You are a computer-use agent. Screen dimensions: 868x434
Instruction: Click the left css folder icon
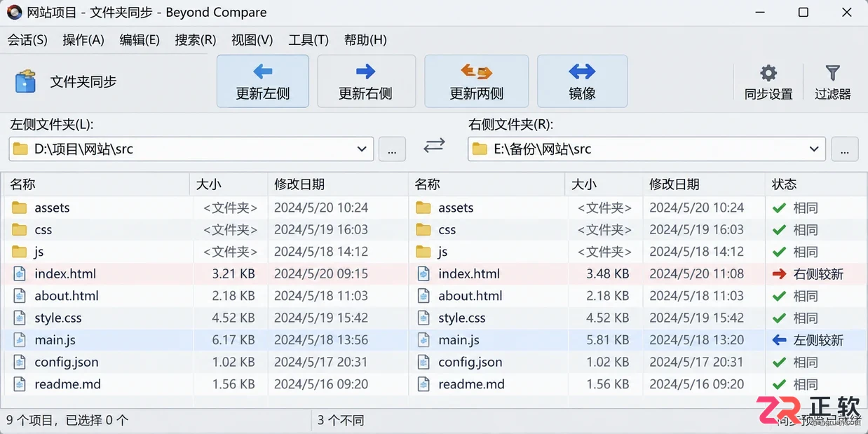(x=20, y=229)
